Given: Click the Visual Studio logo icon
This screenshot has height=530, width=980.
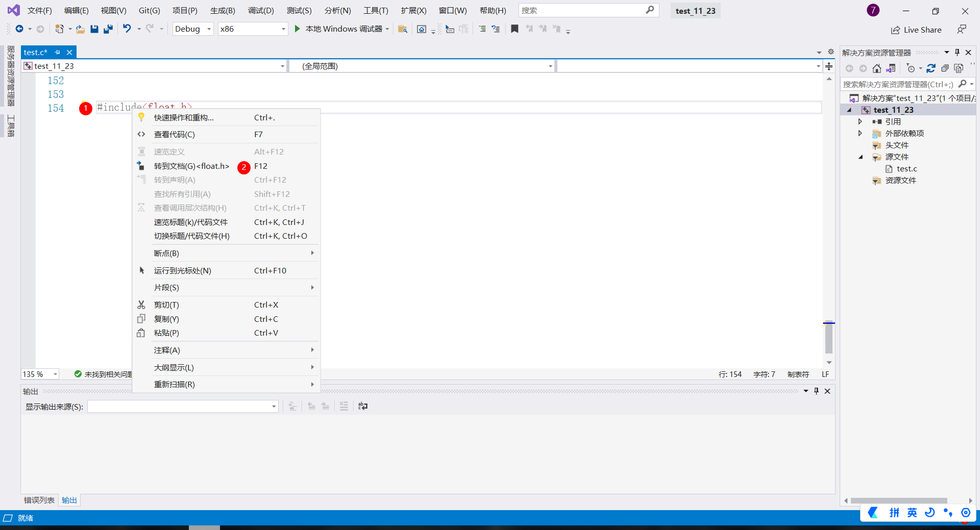Looking at the screenshot, I should click(14, 10).
